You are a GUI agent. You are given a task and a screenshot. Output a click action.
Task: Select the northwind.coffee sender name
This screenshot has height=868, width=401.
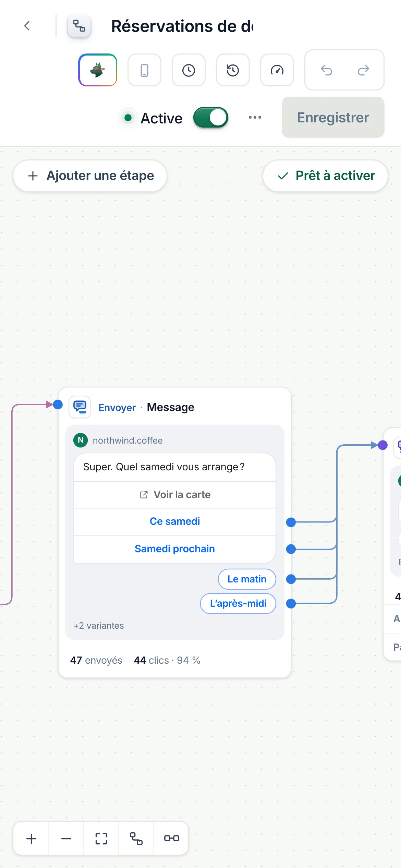[x=128, y=440]
